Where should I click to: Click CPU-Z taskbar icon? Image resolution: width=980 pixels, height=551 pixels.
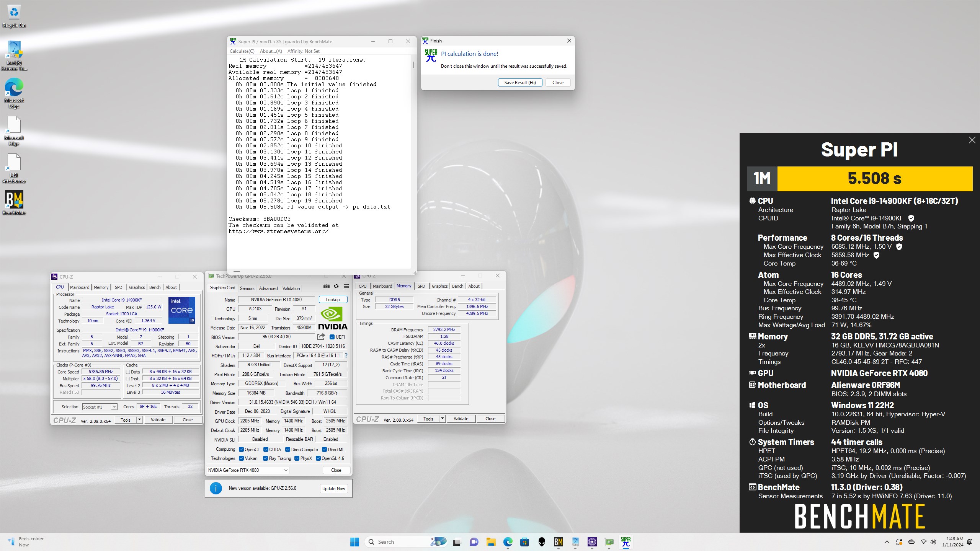pyautogui.click(x=592, y=542)
